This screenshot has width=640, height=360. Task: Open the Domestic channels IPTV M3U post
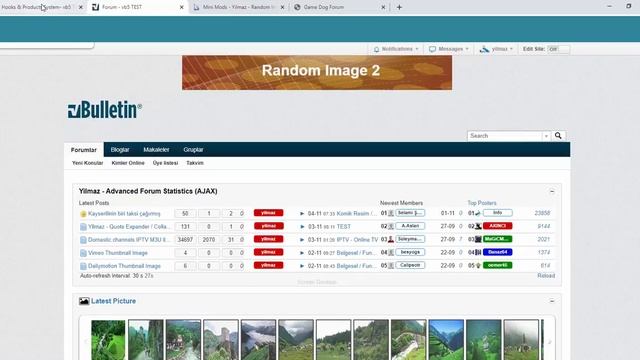129,240
